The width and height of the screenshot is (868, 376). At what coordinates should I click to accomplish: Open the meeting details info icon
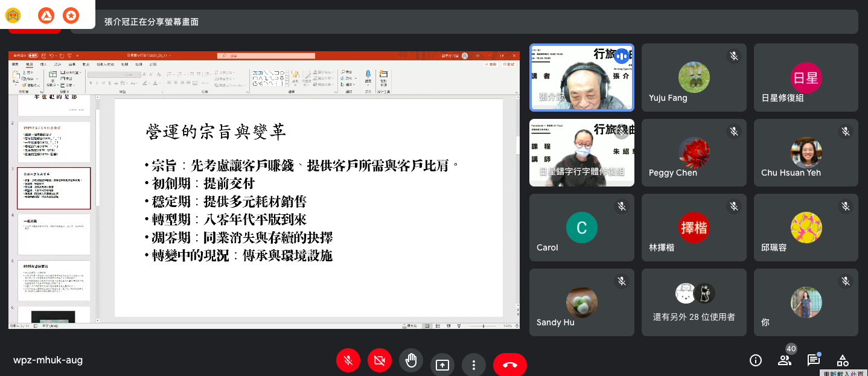(x=755, y=360)
